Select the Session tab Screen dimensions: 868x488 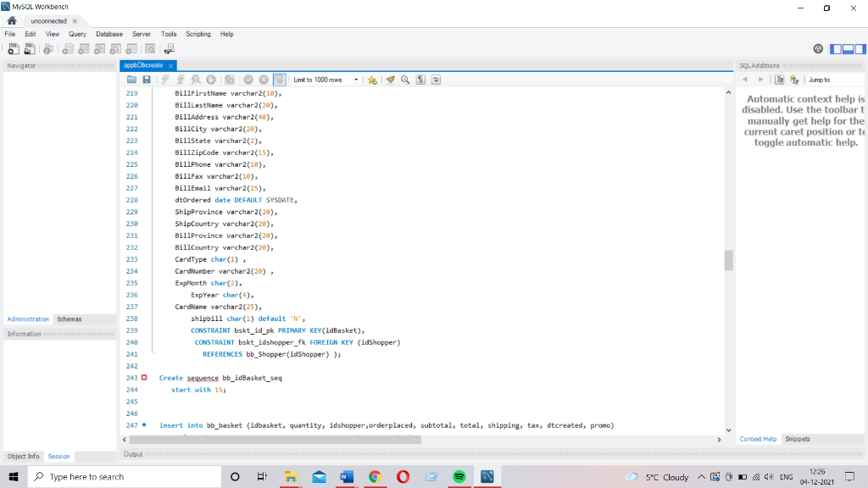click(x=58, y=457)
